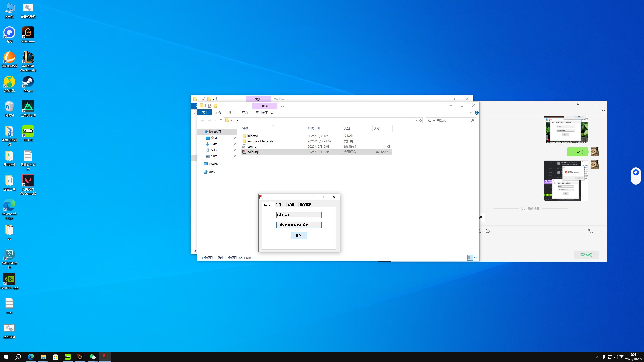Screen dimensions: 644x362
Task: Switch to details view toggle
Action: pyautogui.click(x=470, y=258)
